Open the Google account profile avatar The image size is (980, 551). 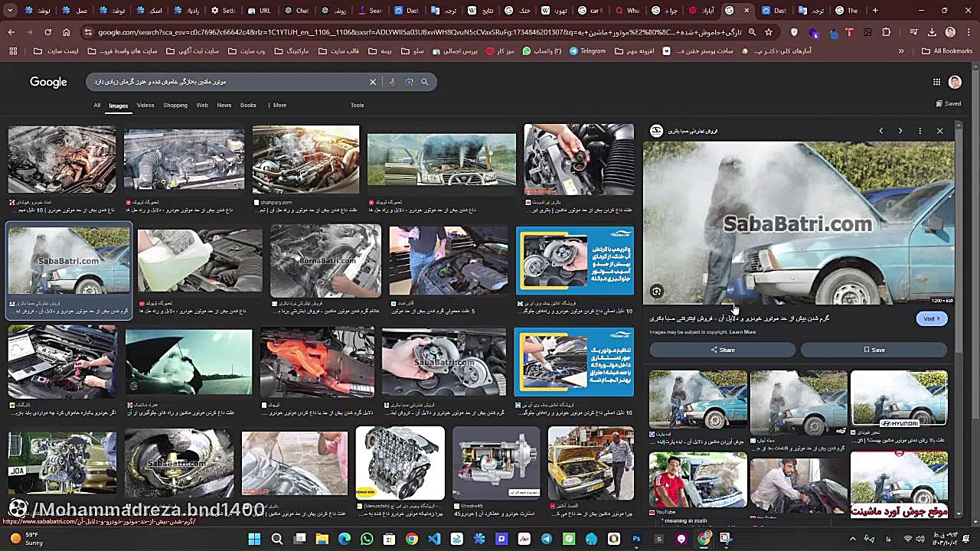tap(955, 82)
